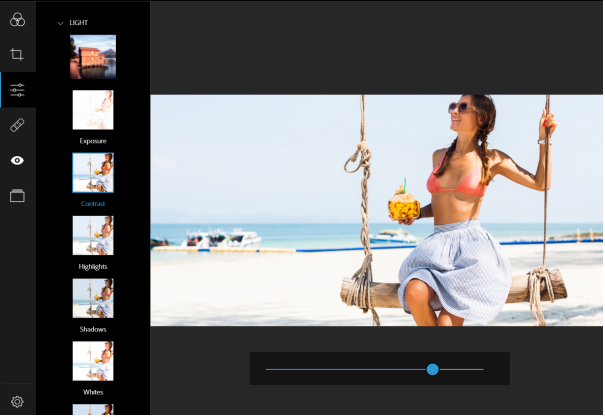Viewport: 605px width, 417px height.
Task: Select the Crop tool
Action: (17, 54)
